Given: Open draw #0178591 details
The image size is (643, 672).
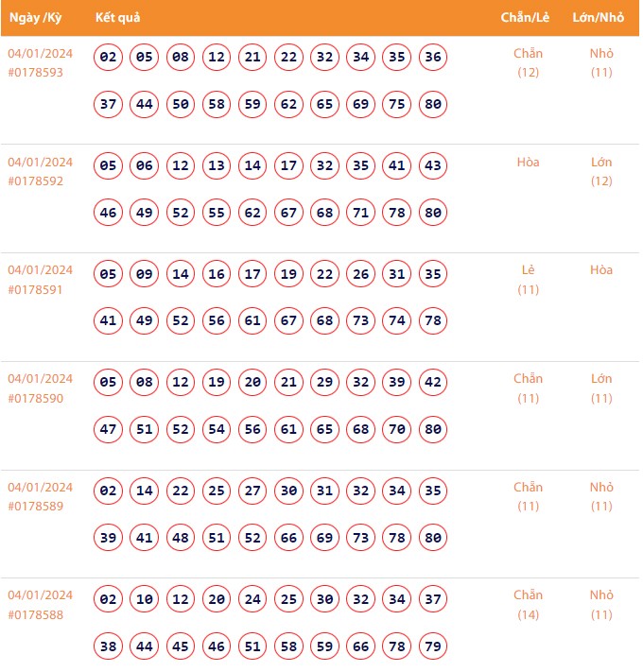Looking at the screenshot, I should tap(36, 289).
